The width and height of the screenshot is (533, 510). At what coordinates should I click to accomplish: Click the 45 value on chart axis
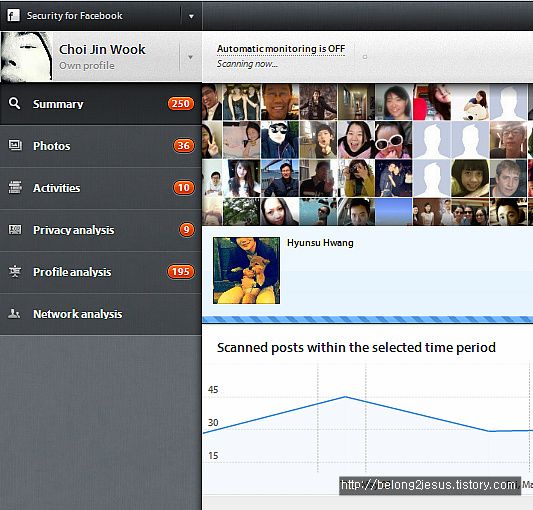(x=213, y=390)
